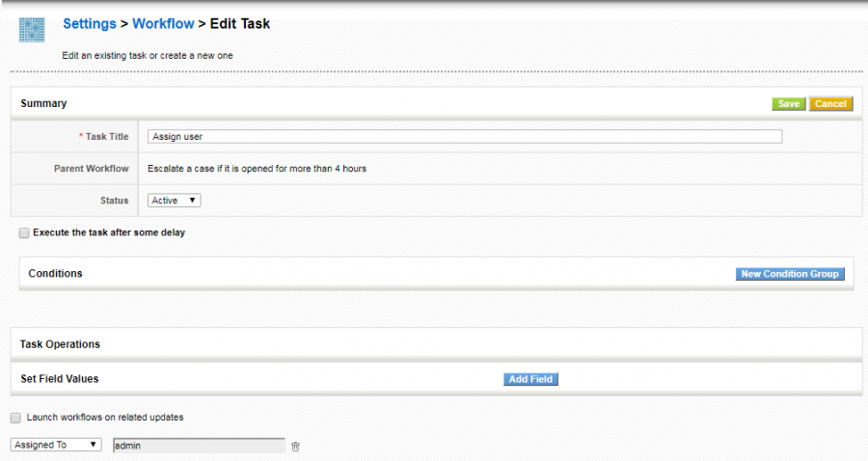The width and height of the screenshot is (868, 461).
Task: Cancel editing the task
Action: pyautogui.click(x=830, y=104)
